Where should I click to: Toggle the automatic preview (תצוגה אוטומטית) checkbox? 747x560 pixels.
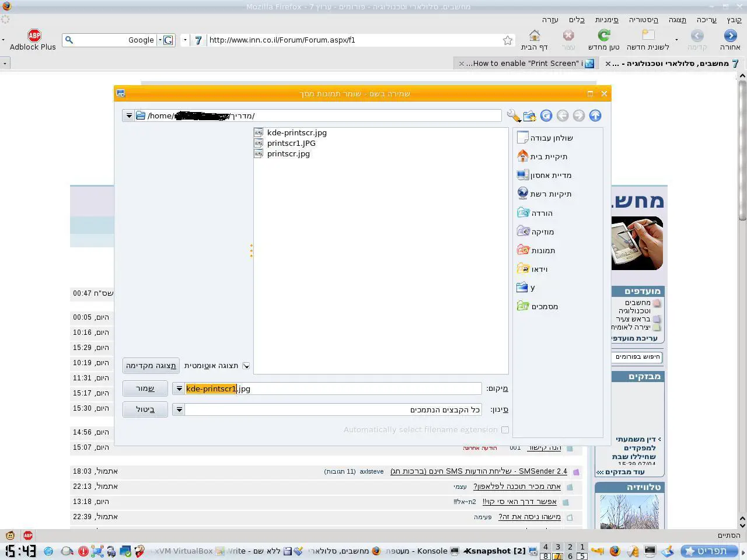coord(246,366)
